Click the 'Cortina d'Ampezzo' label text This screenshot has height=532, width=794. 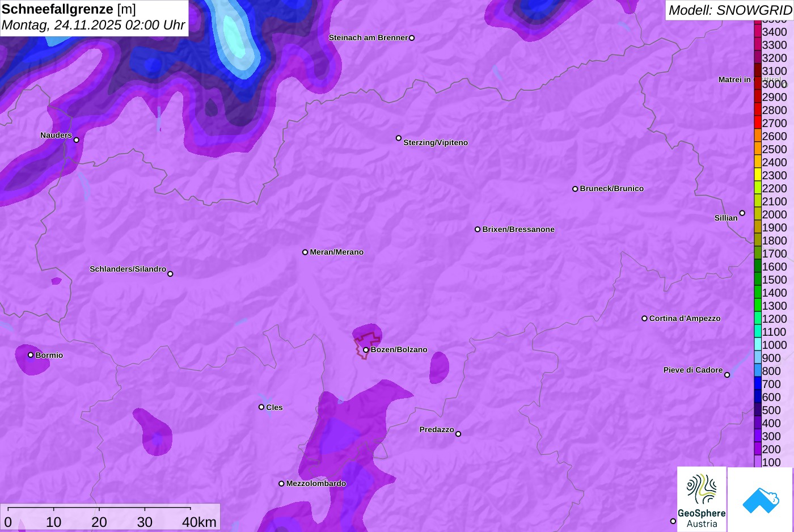685,319
